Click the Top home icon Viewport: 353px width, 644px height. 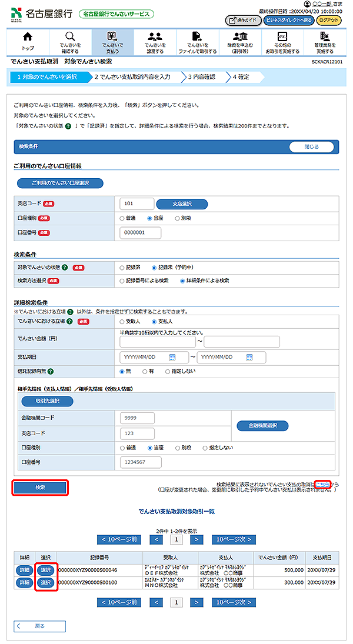28,42
